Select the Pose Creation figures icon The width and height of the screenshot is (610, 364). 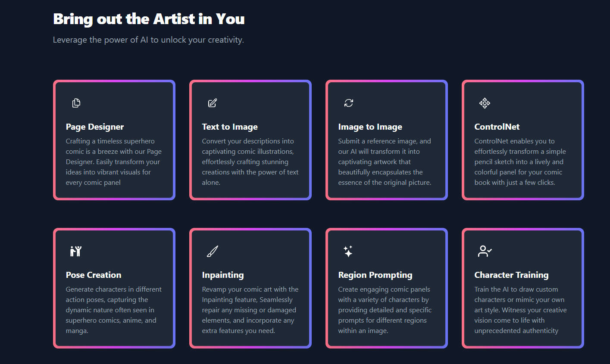point(76,251)
